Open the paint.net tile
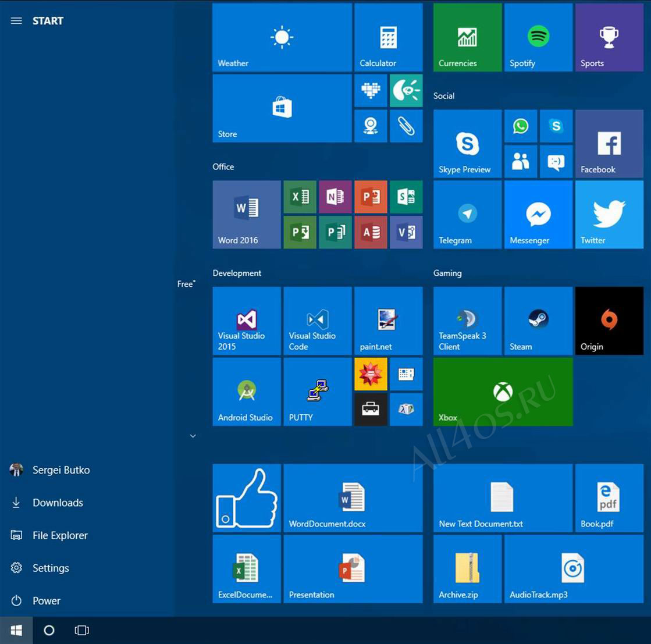This screenshot has height=644, width=651. tap(388, 321)
